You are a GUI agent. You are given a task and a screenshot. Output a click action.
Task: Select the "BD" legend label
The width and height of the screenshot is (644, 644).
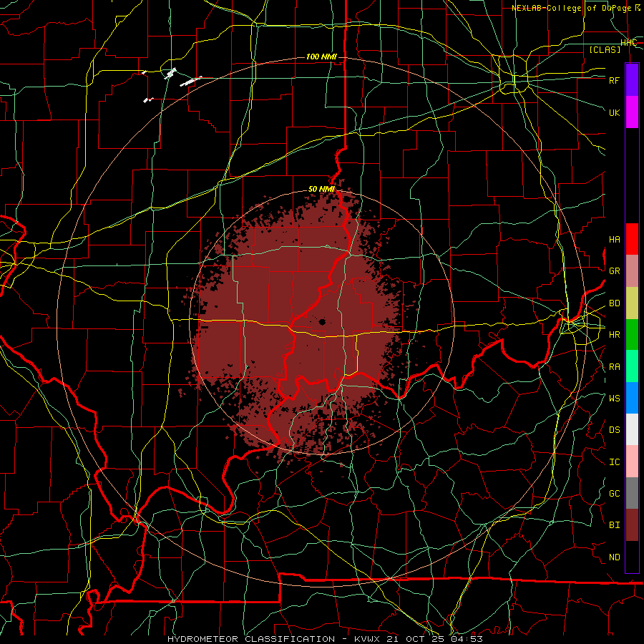click(x=614, y=303)
